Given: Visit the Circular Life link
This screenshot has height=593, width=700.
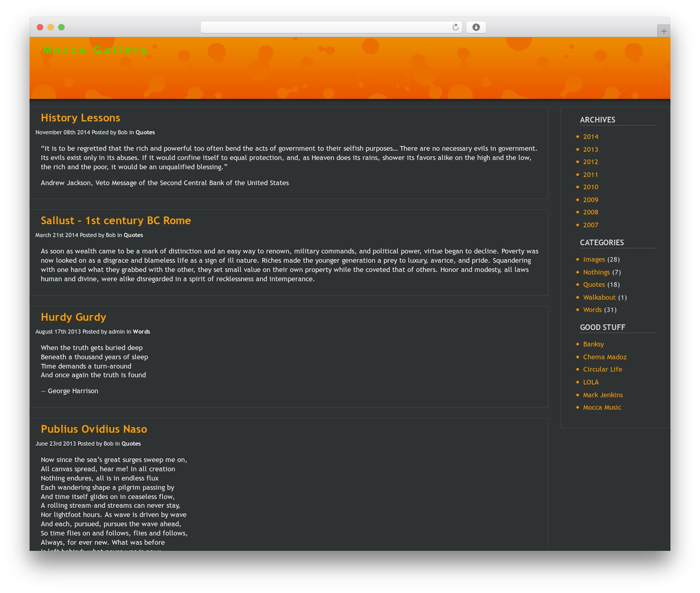Looking at the screenshot, I should point(603,369).
